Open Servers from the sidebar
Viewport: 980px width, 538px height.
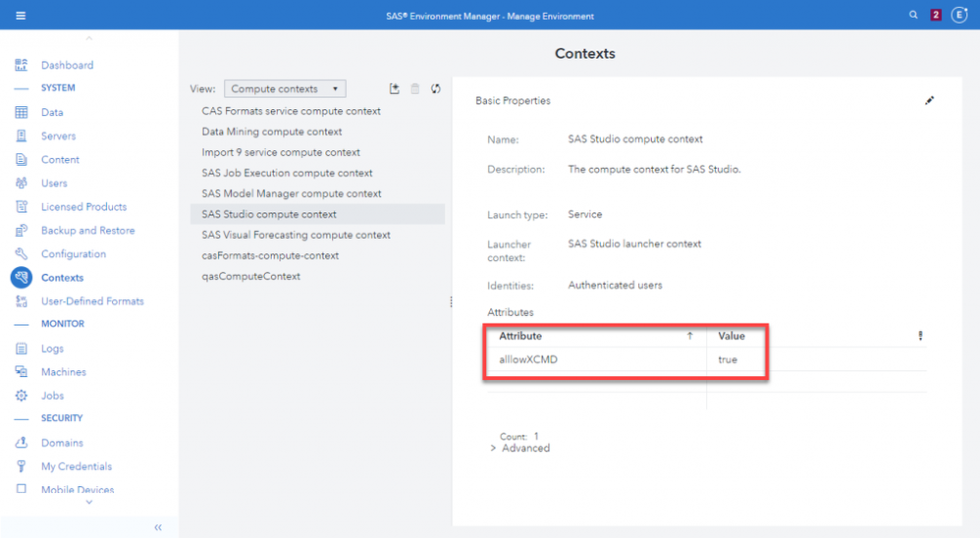click(58, 135)
